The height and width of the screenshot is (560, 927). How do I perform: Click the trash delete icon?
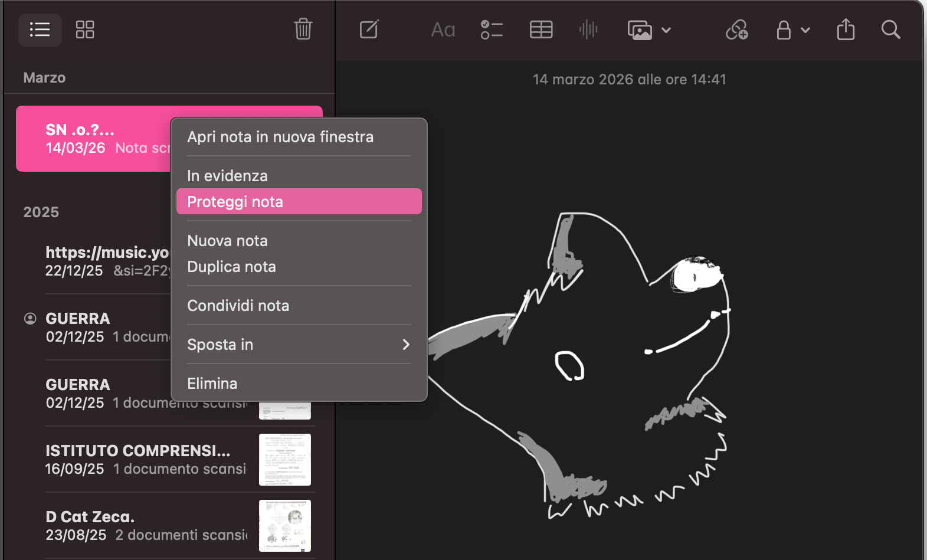pyautogui.click(x=303, y=29)
